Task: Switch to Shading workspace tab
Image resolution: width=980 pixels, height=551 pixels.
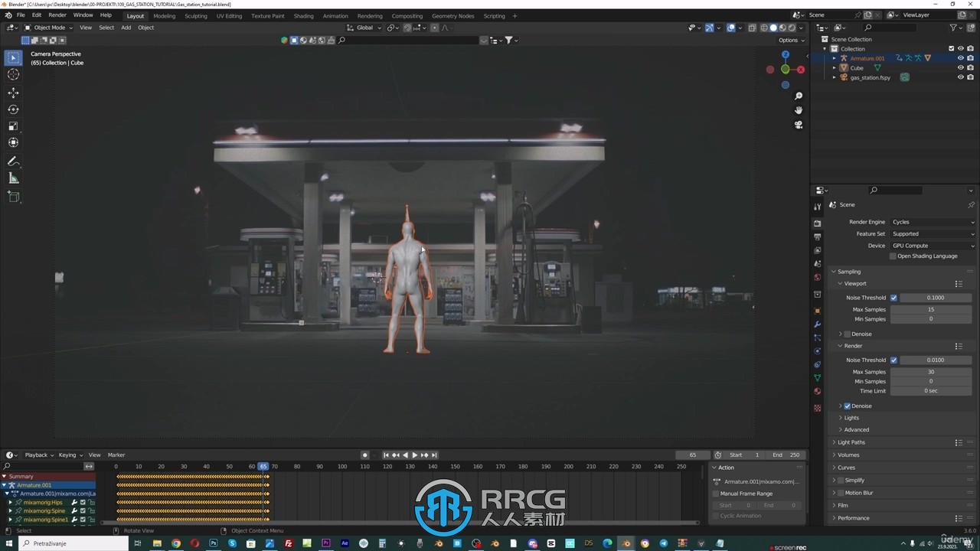Action: pyautogui.click(x=303, y=15)
